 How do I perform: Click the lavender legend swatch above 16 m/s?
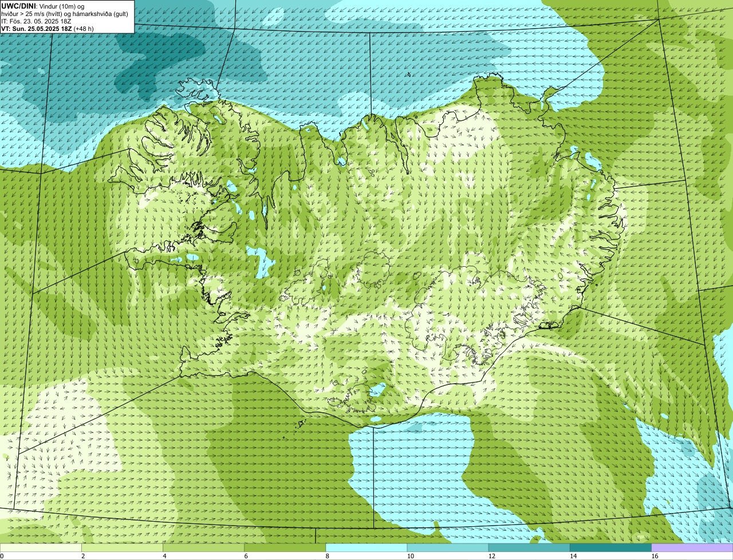tap(692, 547)
